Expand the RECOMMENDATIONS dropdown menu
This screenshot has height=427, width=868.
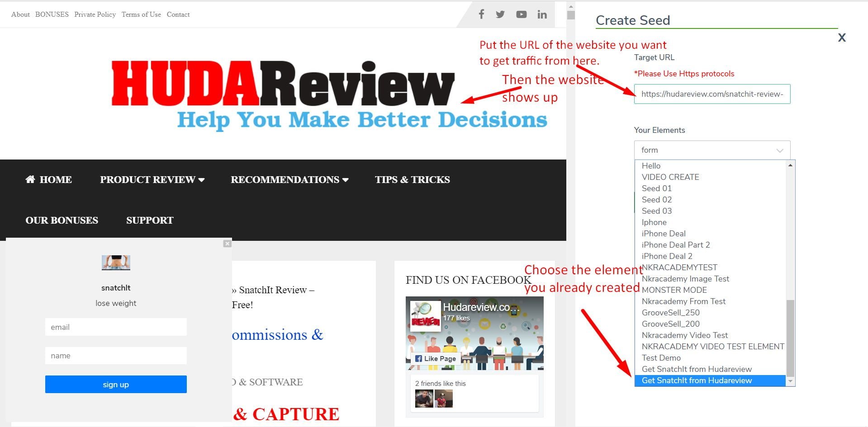click(x=289, y=179)
